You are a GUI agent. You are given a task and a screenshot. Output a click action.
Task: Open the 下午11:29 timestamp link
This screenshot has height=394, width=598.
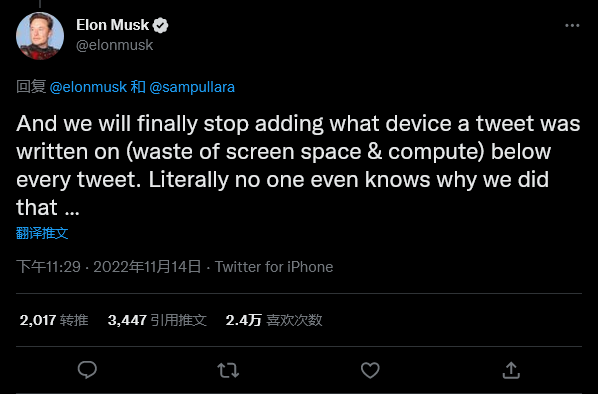(x=48, y=267)
